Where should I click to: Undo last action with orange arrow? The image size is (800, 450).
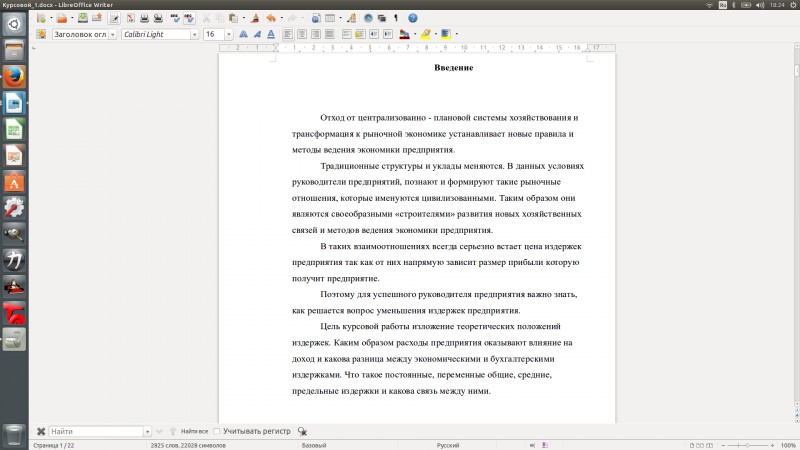point(271,18)
